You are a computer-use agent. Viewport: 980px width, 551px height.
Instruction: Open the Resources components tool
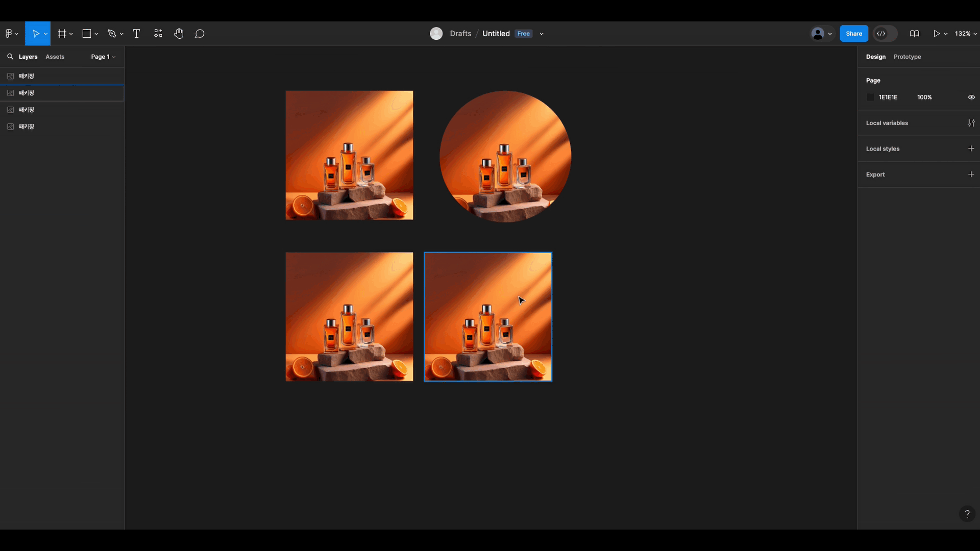coord(158,34)
